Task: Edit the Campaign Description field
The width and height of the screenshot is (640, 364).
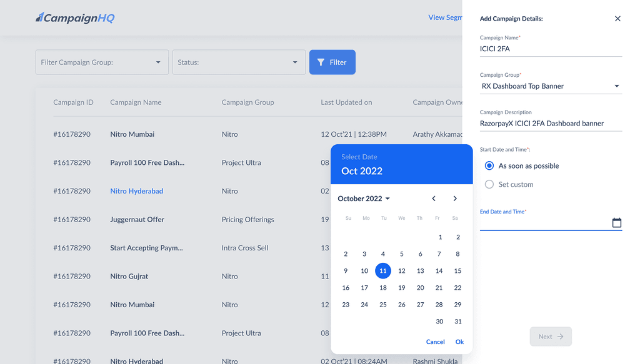Action: [551, 124]
